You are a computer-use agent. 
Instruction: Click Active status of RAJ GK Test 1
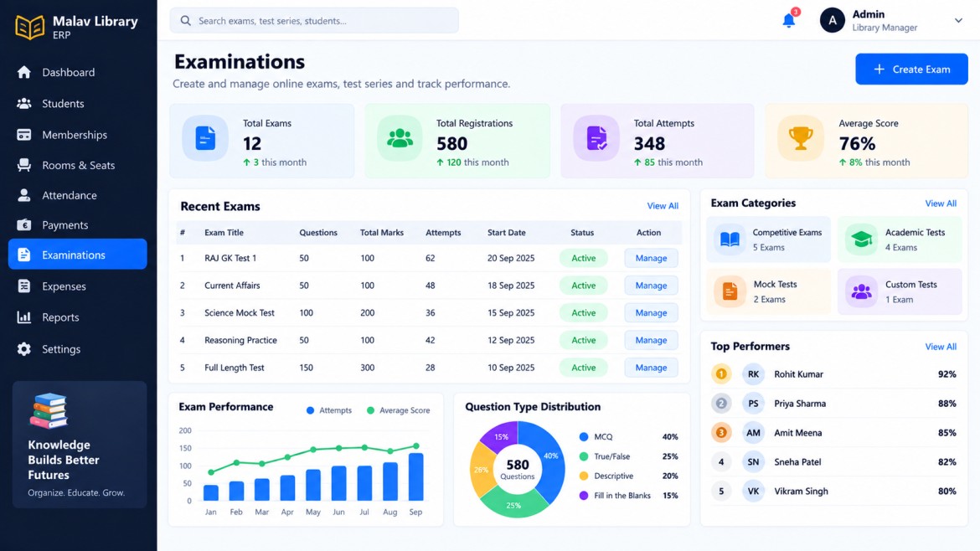[583, 258]
